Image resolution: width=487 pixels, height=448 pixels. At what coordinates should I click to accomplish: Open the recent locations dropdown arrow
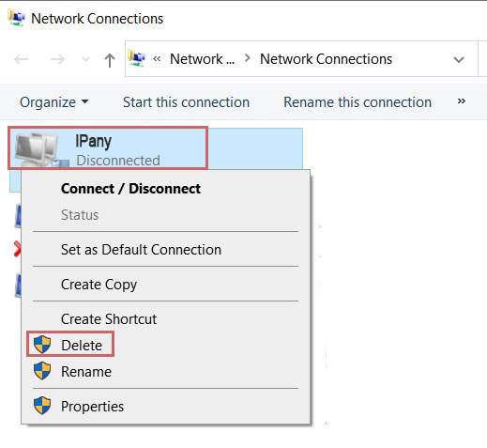[x=85, y=59]
